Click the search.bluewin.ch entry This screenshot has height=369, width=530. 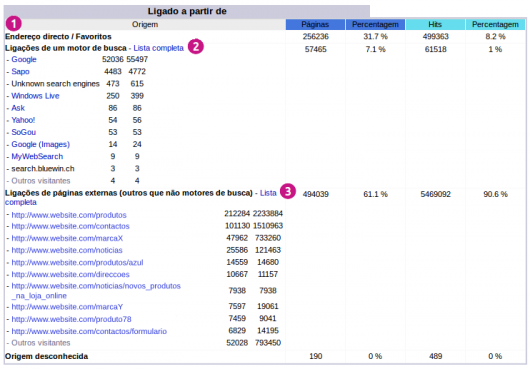pyautogui.click(x=43, y=169)
